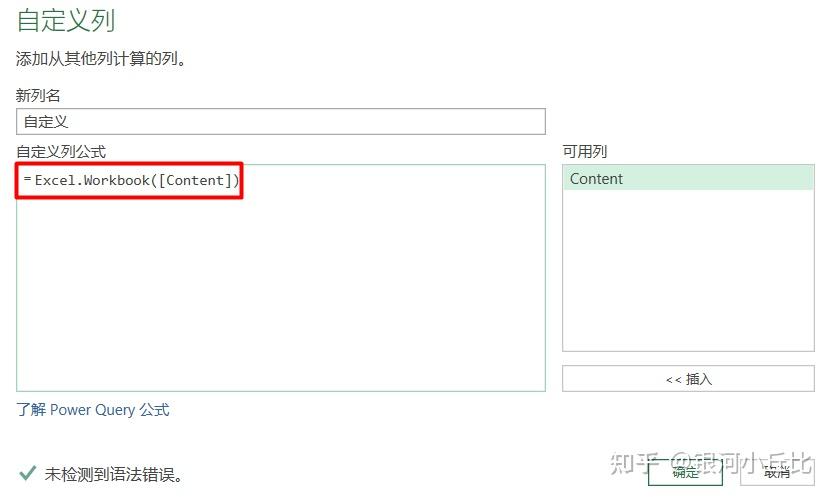
Task: Click the 未检测到语法错误 status message
Action: [114, 474]
